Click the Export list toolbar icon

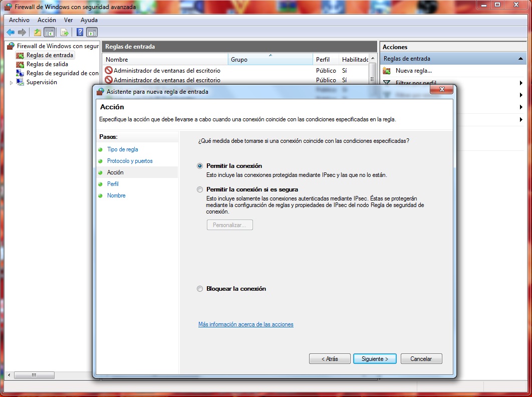pos(64,32)
